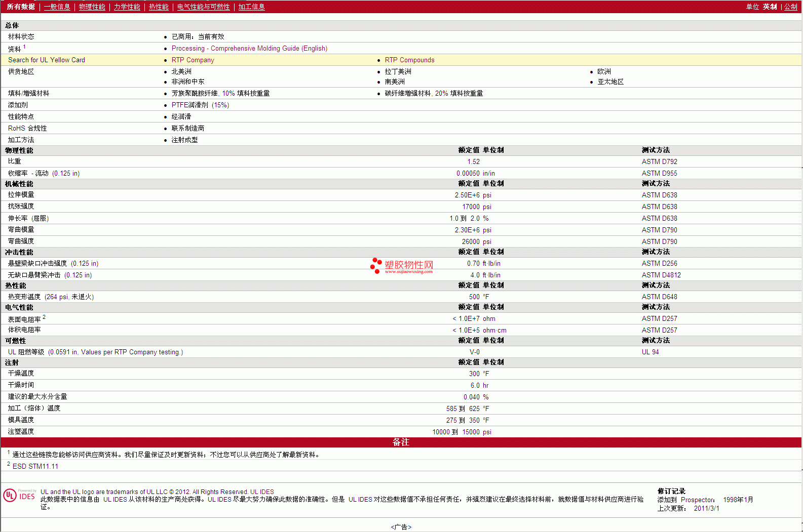Image resolution: width=803 pixels, height=532 pixels.
Task: Select the 干燥温度 value 300
Action: [x=475, y=374]
